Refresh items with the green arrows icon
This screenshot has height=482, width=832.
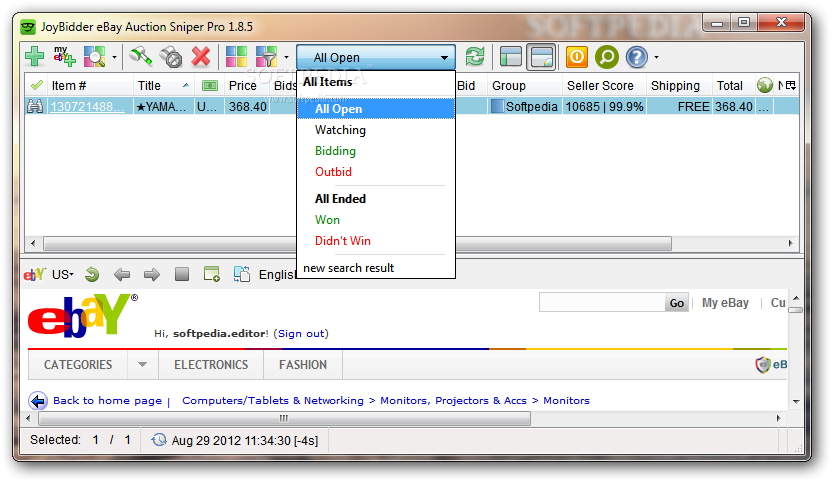pos(475,56)
